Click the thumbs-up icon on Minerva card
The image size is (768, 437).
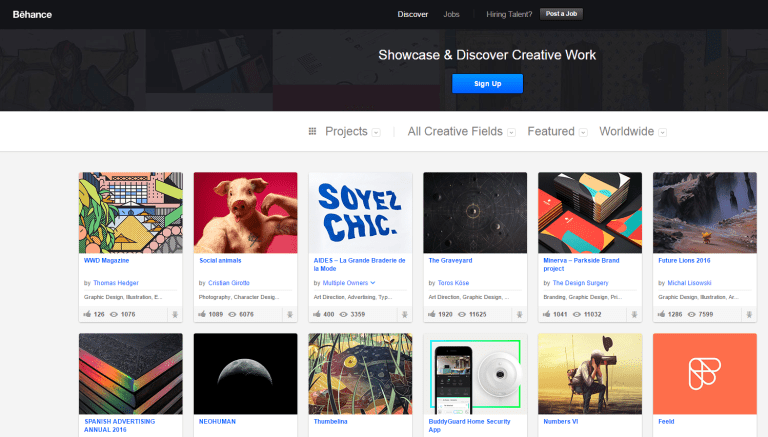[547, 314]
